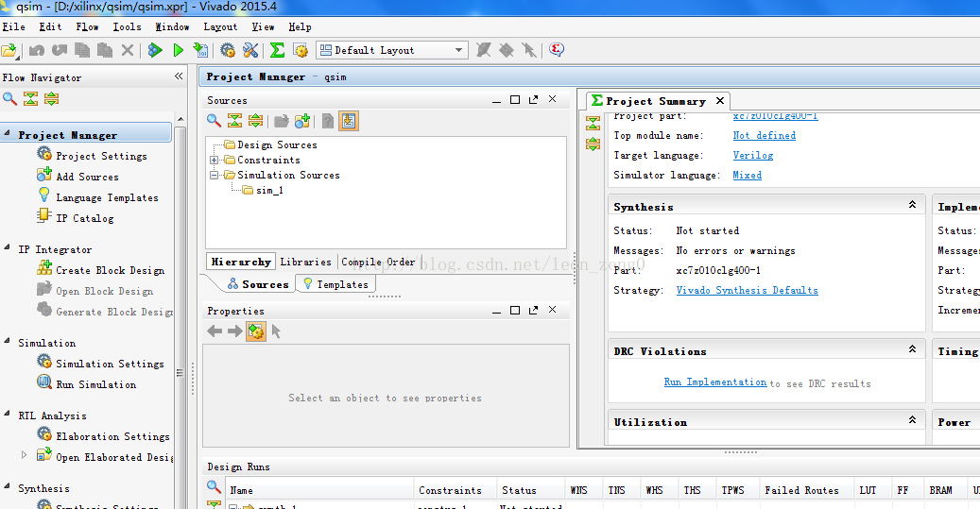Switch to the Compile Order tab
This screenshot has height=509, width=980.
point(377,262)
